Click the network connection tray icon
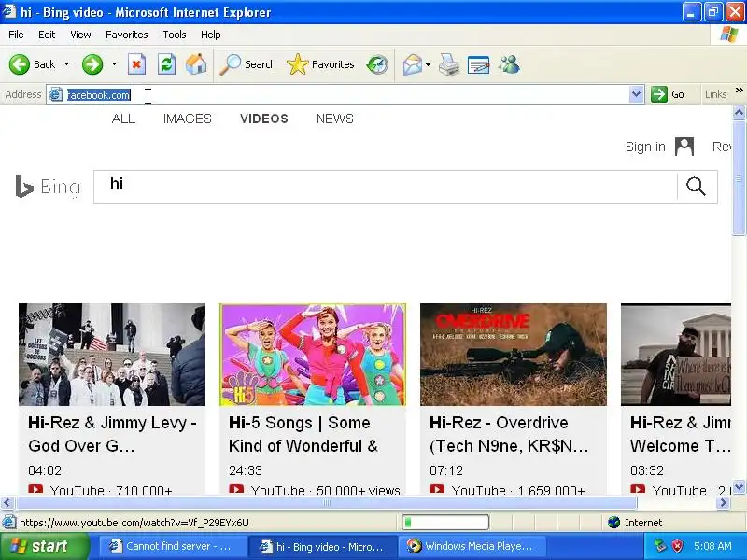 pyautogui.click(x=660, y=546)
